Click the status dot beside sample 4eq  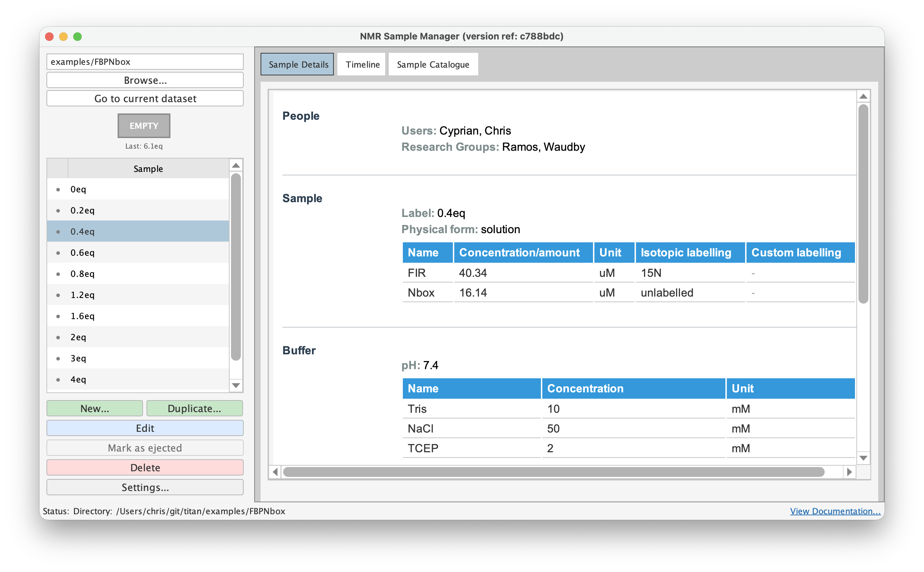coord(58,379)
